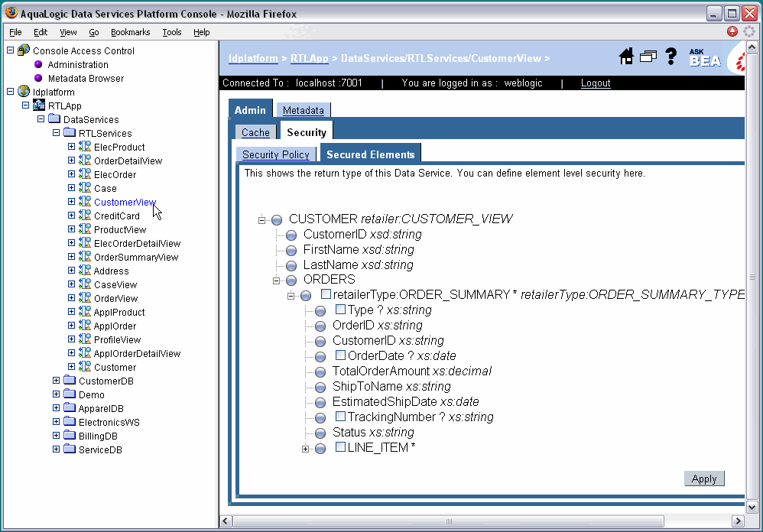Select the Secured Elements tab
The height and width of the screenshot is (532, 763).
pyautogui.click(x=370, y=154)
